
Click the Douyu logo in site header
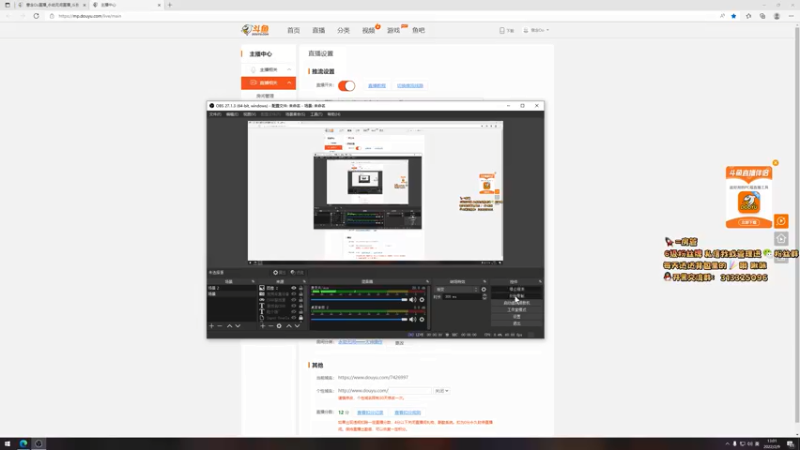(255, 30)
